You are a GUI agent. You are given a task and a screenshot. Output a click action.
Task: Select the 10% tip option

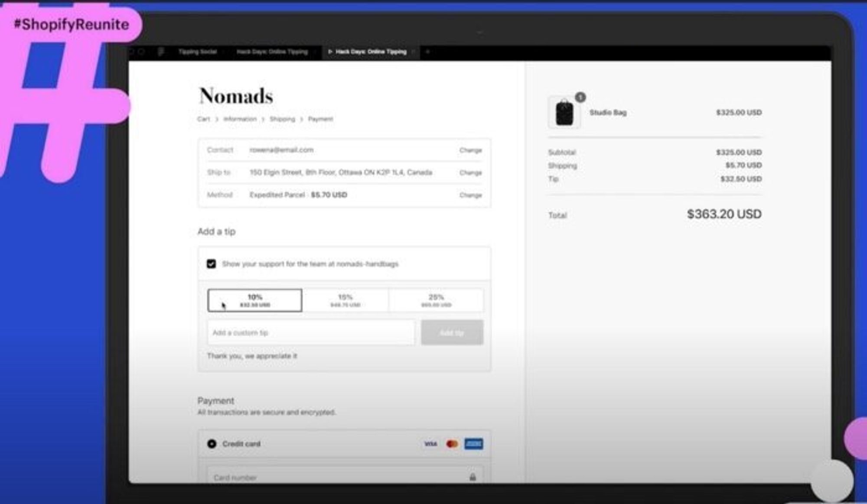(x=255, y=300)
